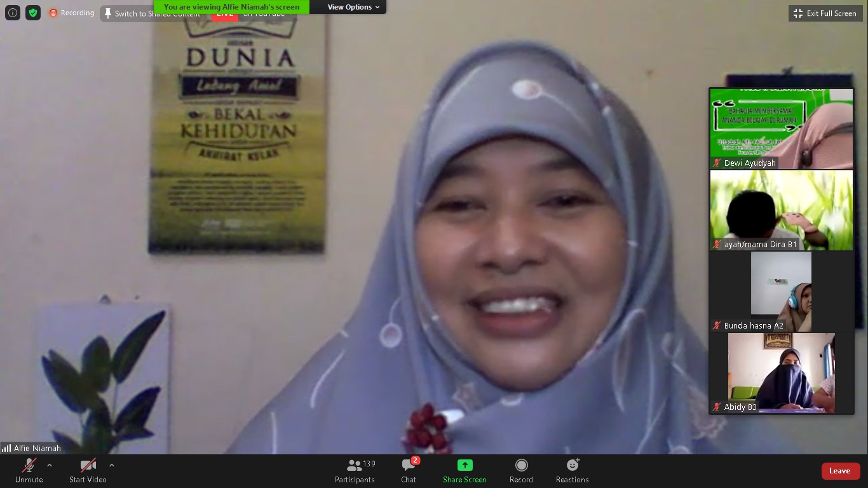
Task: Start Video camera button
Action: click(x=88, y=471)
